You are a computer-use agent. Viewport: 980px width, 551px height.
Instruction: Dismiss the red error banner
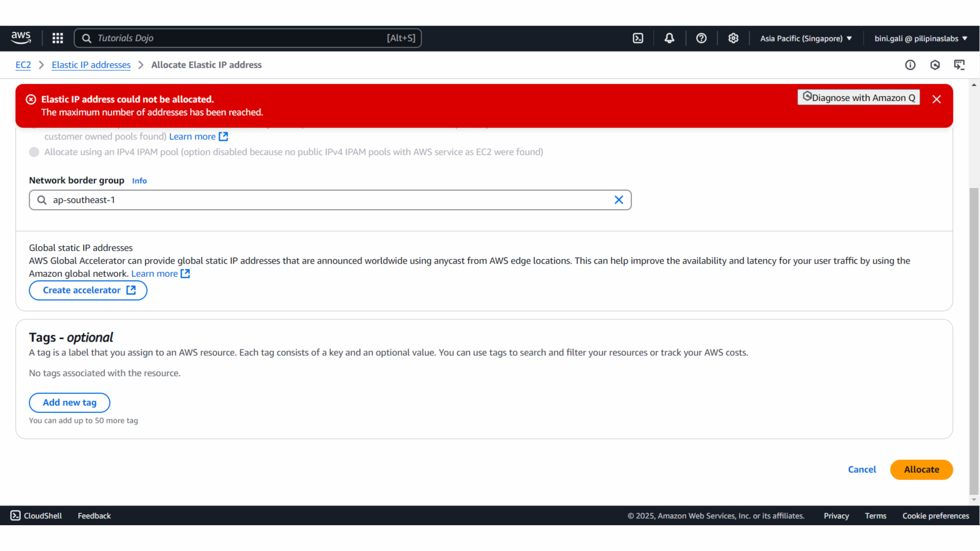pos(936,99)
